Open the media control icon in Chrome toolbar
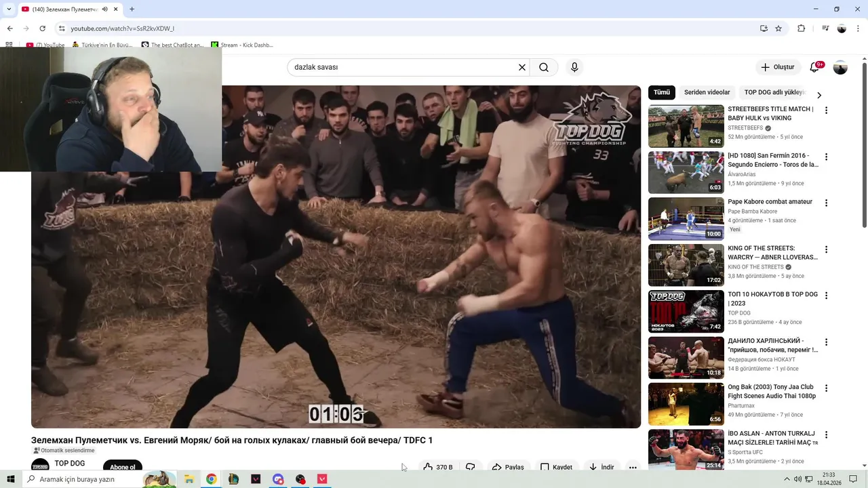Screen dimensions: 868x488 pyautogui.click(x=825, y=28)
